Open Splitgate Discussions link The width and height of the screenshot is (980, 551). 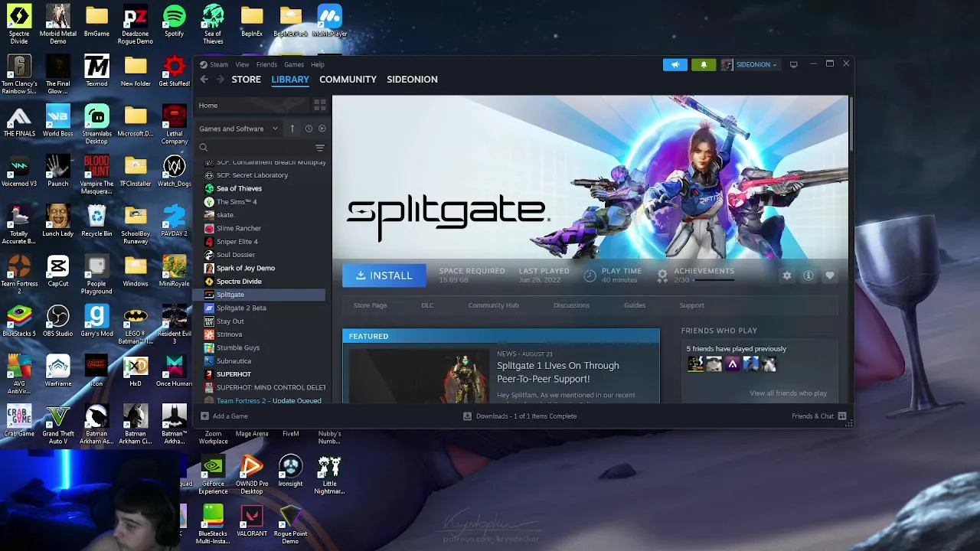click(x=571, y=305)
